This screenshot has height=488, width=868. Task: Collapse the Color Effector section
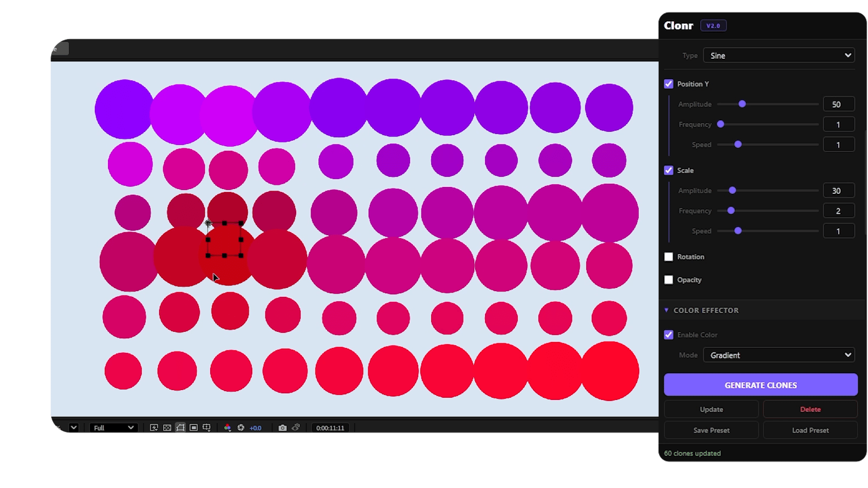666,310
